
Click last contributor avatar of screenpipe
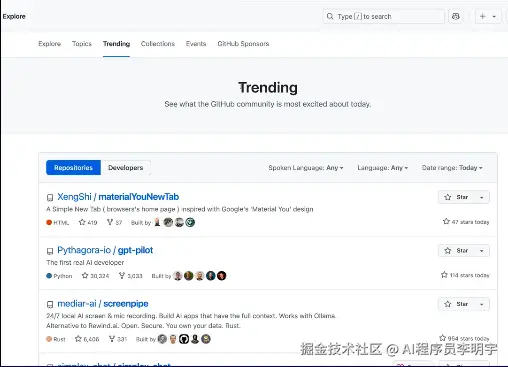point(206,339)
